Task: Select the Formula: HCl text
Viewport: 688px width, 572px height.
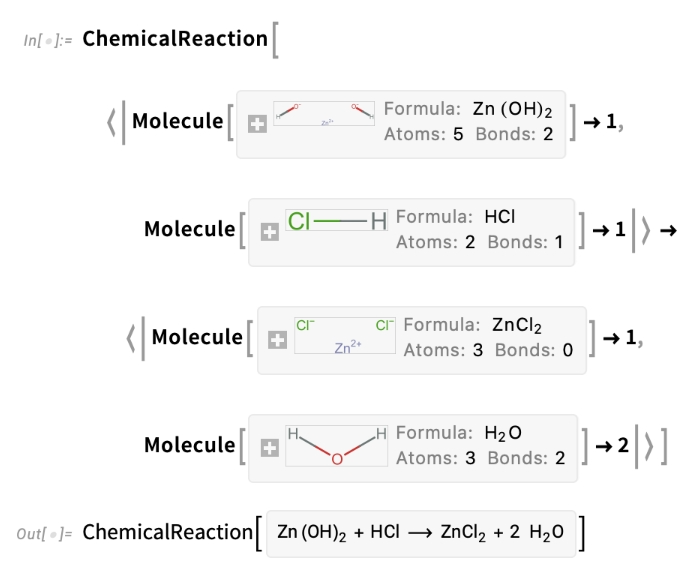Action: click(455, 217)
